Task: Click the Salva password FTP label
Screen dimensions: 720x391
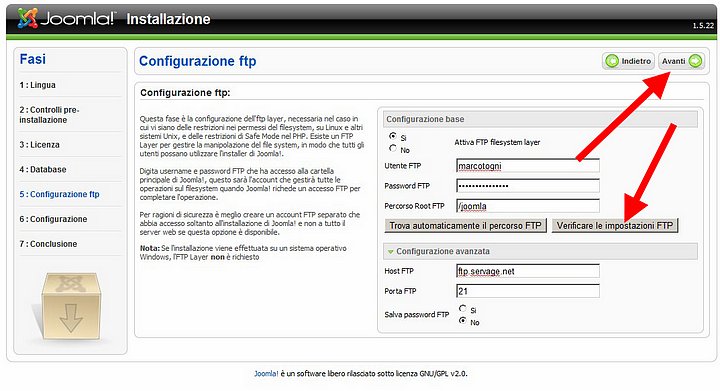Action: click(416, 315)
